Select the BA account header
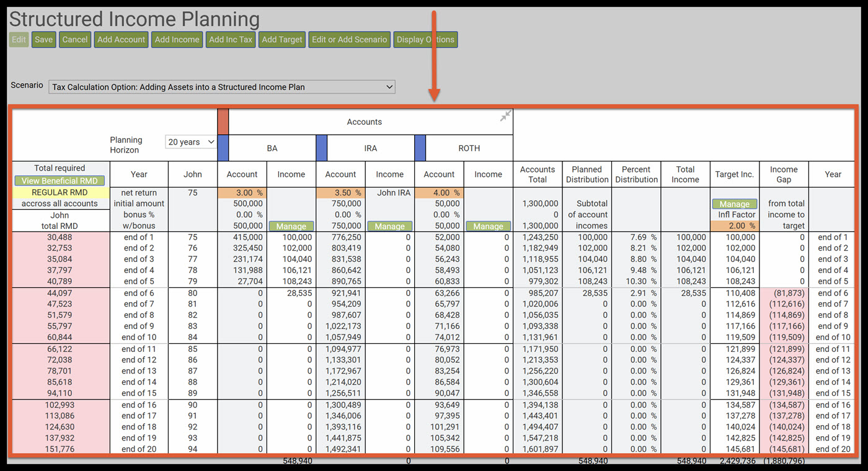 click(272, 148)
